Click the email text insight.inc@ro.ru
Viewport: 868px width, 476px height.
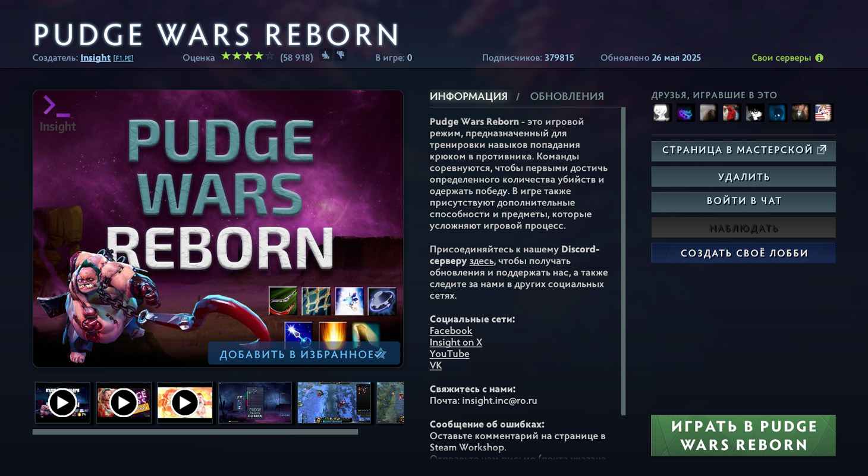[x=499, y=400]
